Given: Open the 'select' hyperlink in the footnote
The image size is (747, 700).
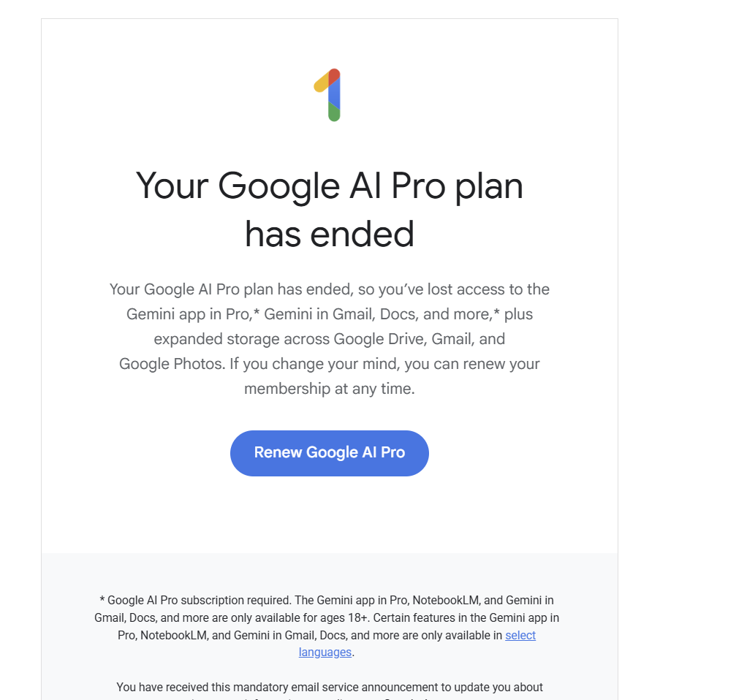Looking at the screenshot, I should pos(520,635).
